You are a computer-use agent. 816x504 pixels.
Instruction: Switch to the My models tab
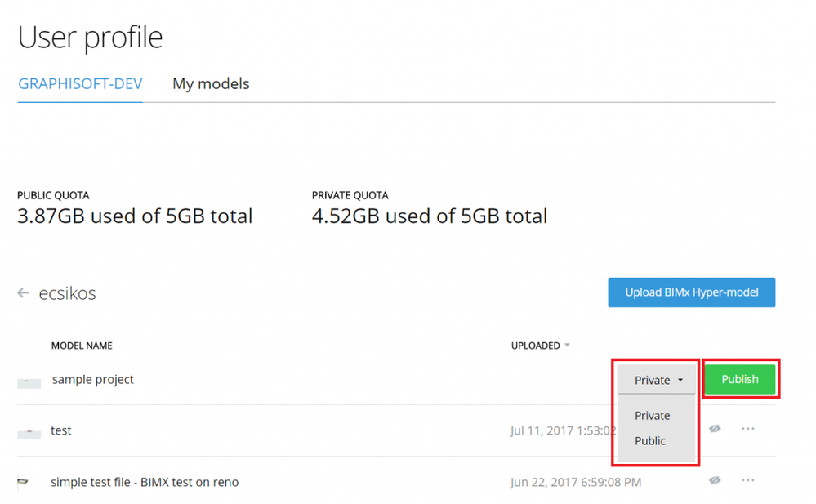[211, 84]
